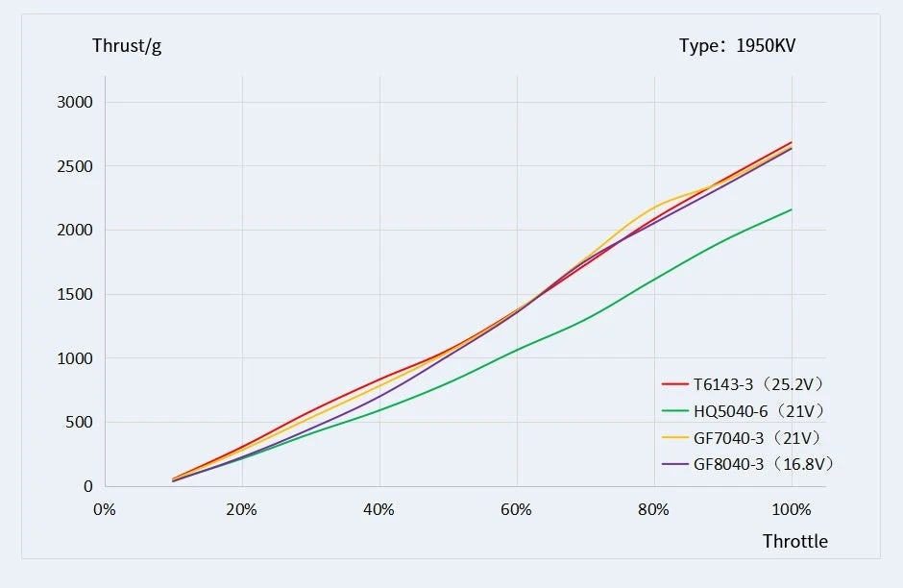The width and height of the screenshot is (903, 588).
Task: Click the Throttle axis title
Action: coord(794,541)
